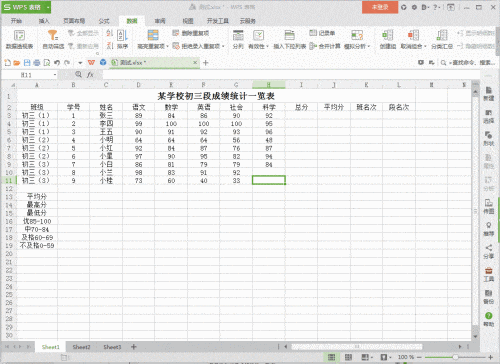Switch to the 插入 ribbon tab

click(44, 21)
